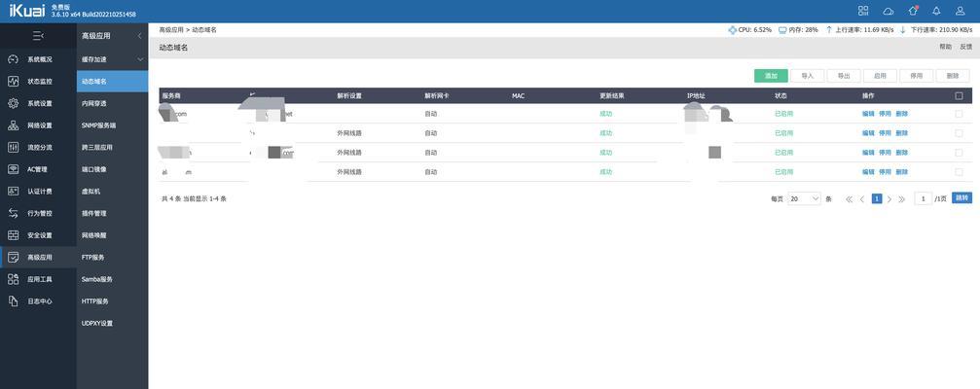Click the upload speed arrow icon
This screenshot has height=389, width=980.
click(x=829, y=29)
